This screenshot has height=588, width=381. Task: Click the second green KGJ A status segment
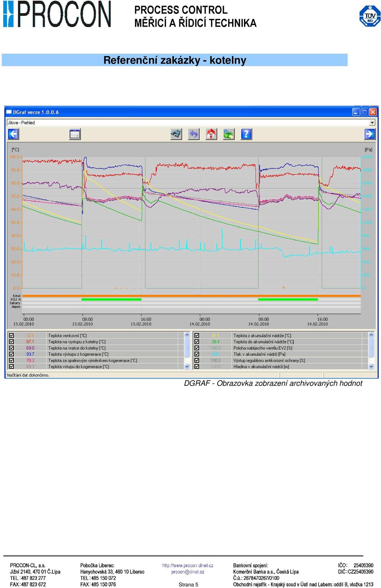[288, 299]
